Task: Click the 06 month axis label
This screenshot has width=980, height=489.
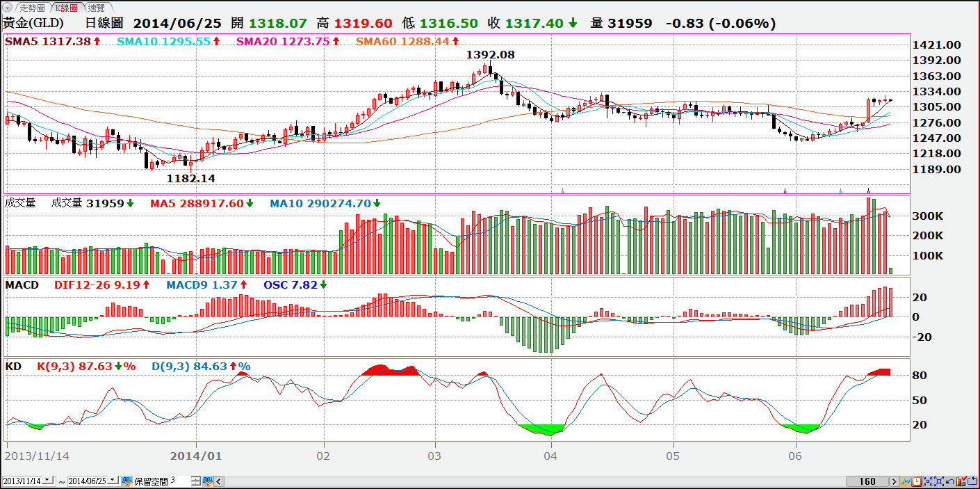Action: pos(796,456)
